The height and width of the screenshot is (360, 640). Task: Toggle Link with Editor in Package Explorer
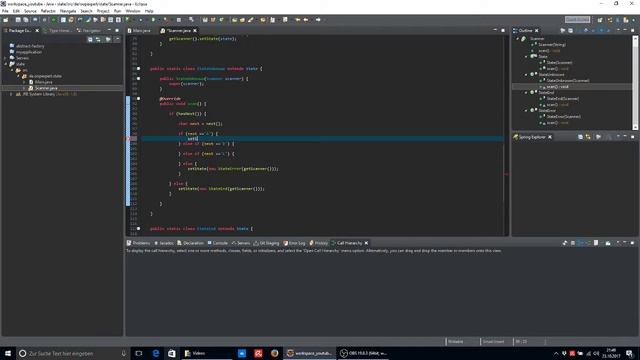coord(98,39)
